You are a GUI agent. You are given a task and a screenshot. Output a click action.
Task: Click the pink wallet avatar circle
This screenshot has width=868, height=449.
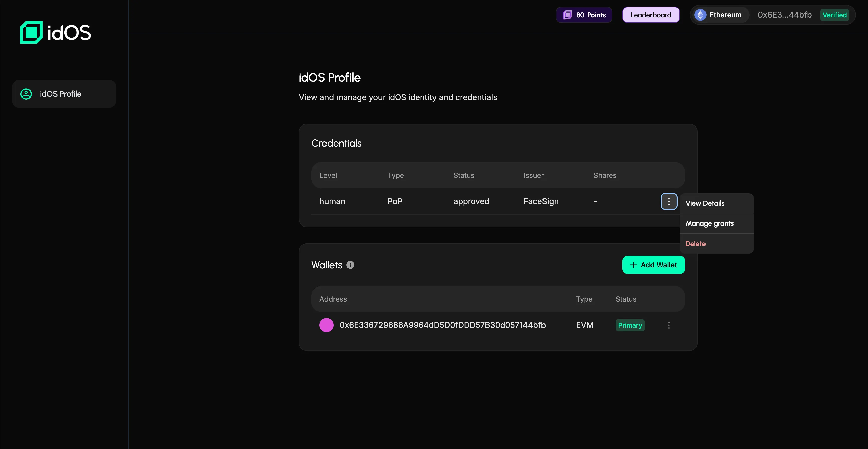coord(326,325)
